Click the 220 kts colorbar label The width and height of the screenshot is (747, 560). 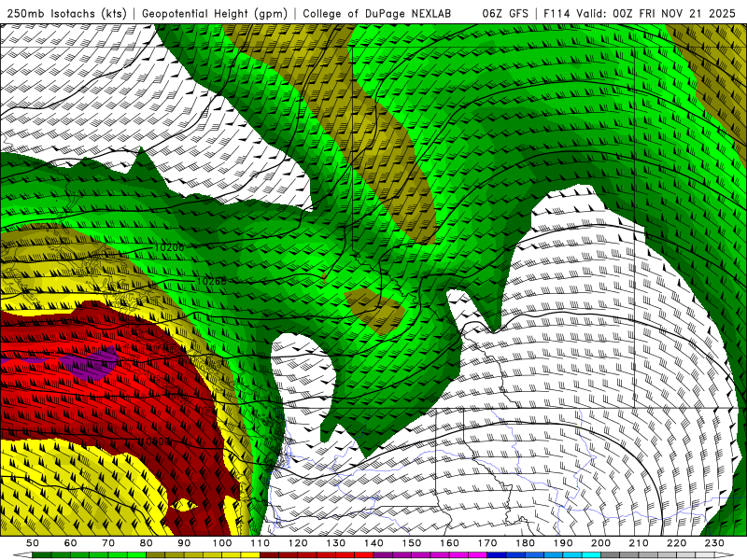pos(676,543)
